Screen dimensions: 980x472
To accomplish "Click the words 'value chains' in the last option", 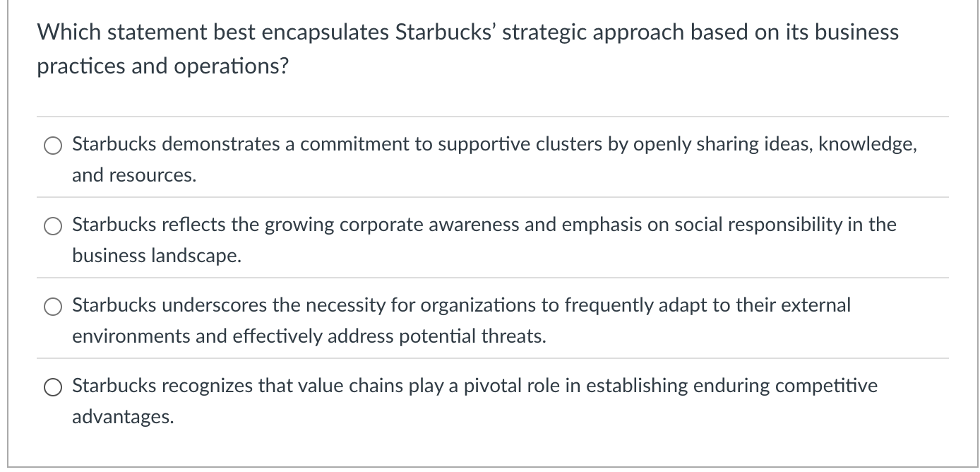I will click(340, 386).
